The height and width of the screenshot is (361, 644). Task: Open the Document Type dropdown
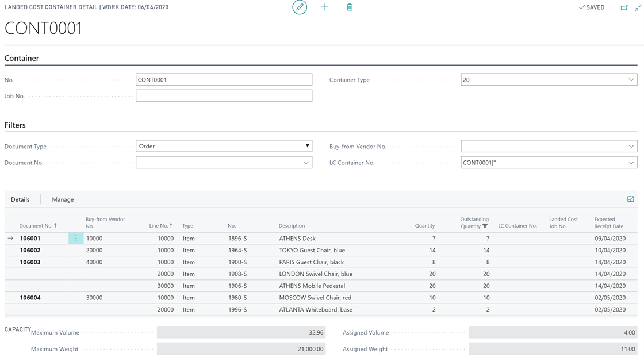pos(307,147)
